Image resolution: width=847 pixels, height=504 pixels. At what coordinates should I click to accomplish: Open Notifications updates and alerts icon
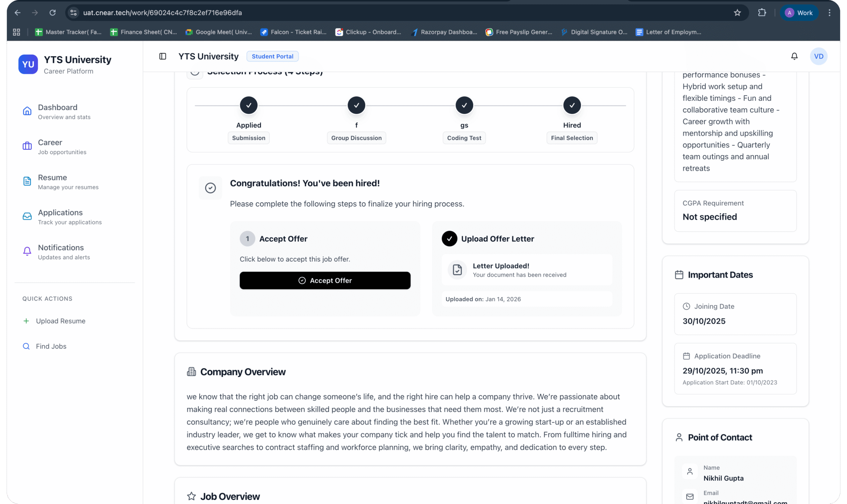(x=27, y=251)
